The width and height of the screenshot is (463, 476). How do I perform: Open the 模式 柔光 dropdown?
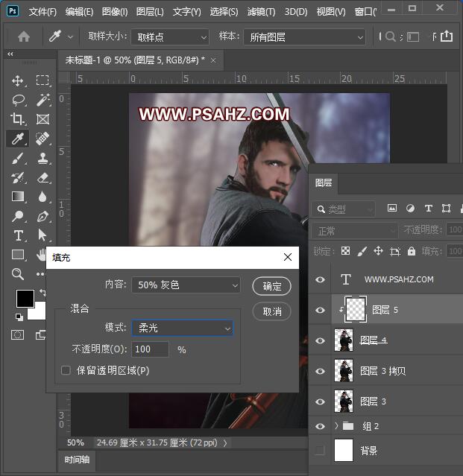(182, 328)
